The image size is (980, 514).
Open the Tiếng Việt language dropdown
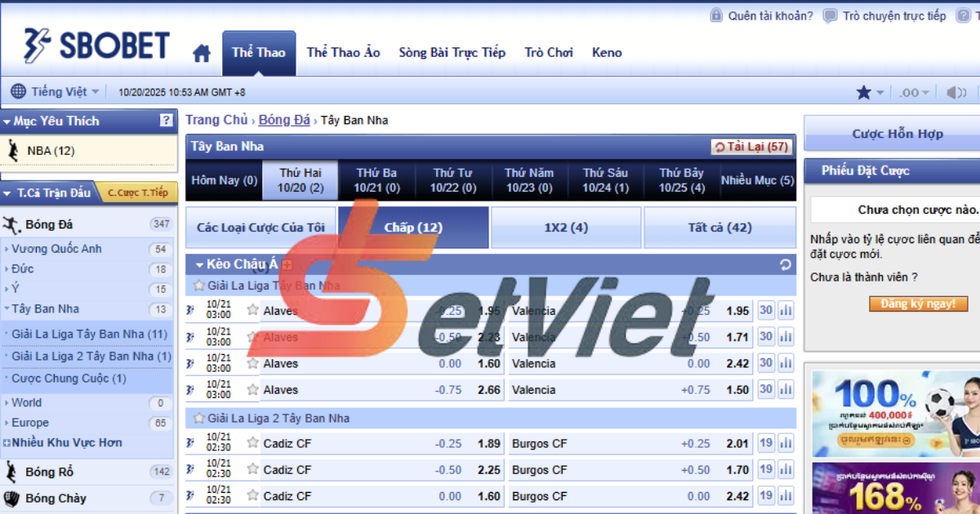pos(56,92)
